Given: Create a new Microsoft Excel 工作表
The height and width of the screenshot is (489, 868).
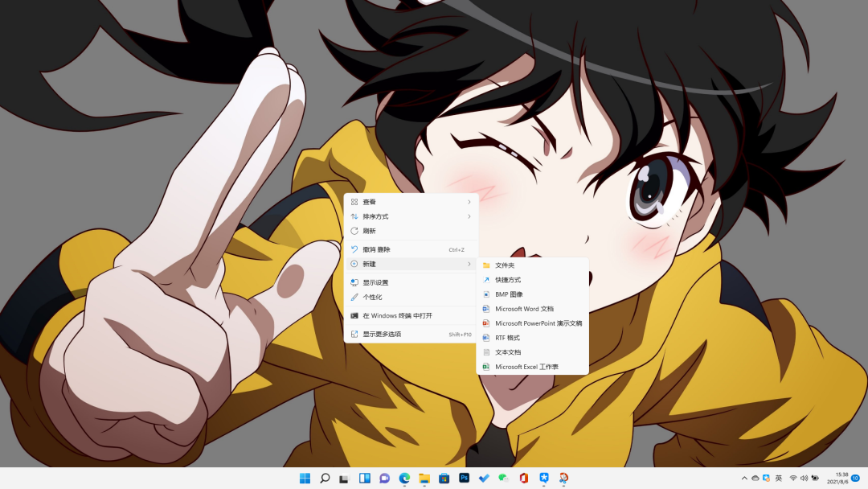Looking at the screenshot, I should click(526, 367).
